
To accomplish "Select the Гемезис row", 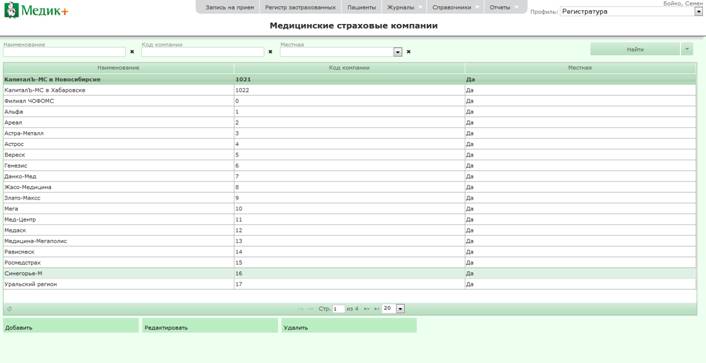I will coord(349,166).
